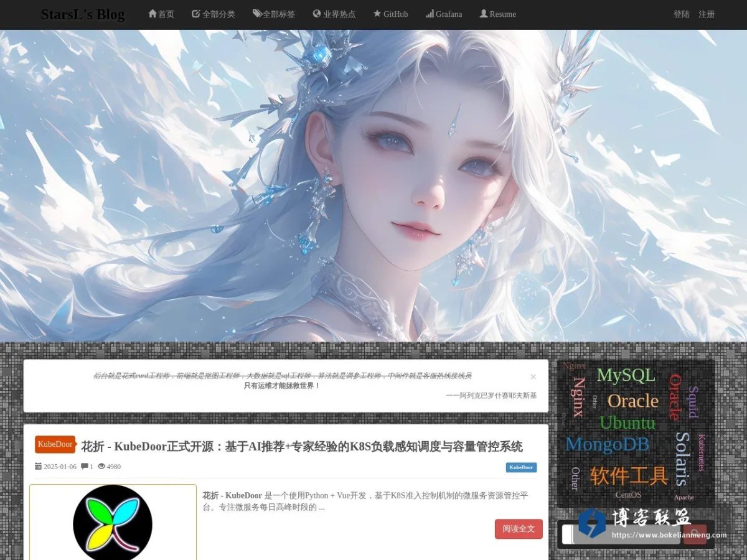
Task: Click the red search button
Action: coord(695,534)
